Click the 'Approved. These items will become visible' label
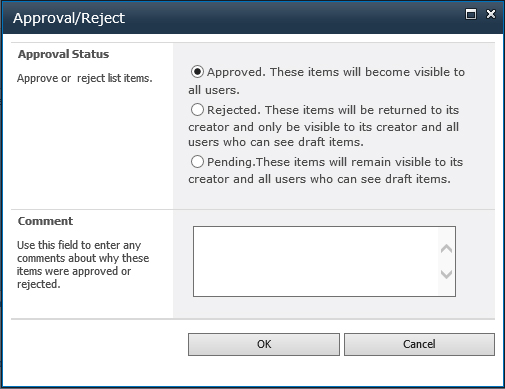 tap(327, 81)
